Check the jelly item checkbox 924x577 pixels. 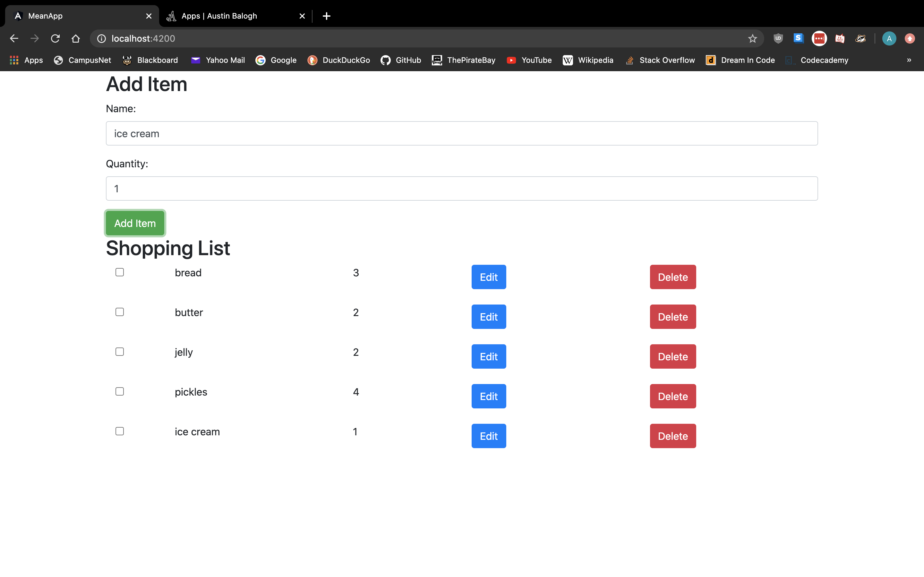click(x=119, y=351)
